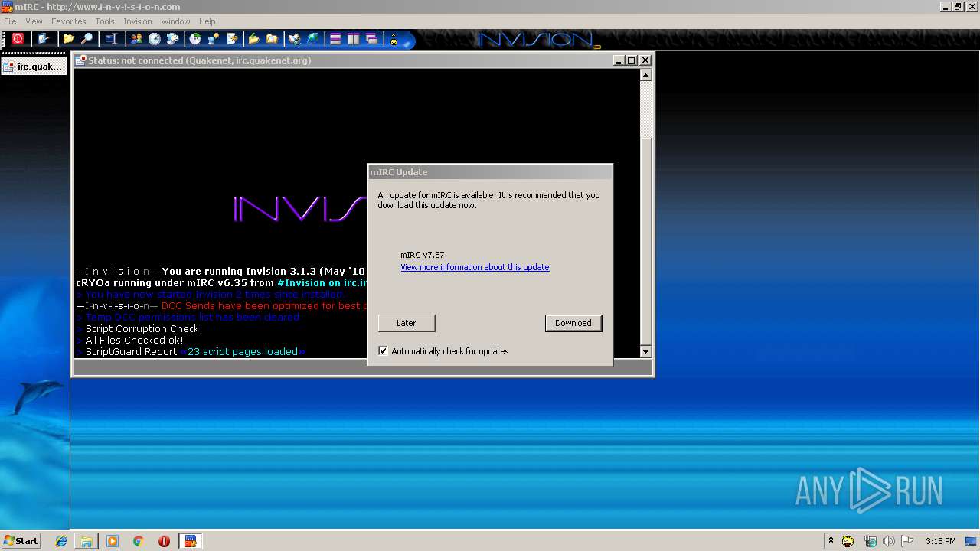Open Internet Explorer from taskbar
This screenshot has width=980, height=551.
(61, 541)
